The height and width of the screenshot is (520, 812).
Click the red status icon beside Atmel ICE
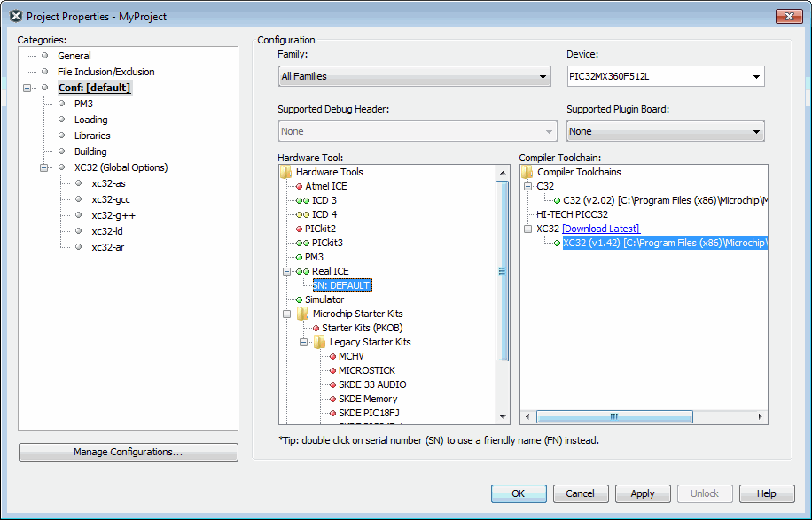coord(299,186)
